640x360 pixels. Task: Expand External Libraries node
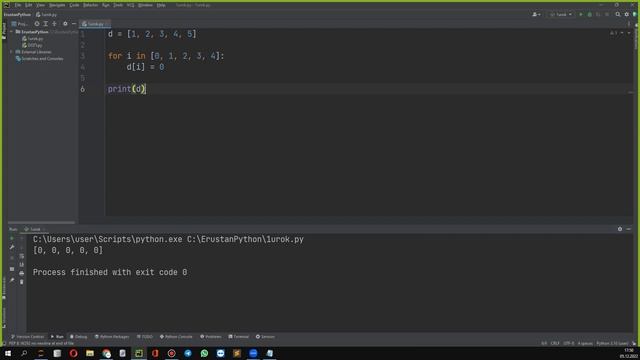click(11, 52)
